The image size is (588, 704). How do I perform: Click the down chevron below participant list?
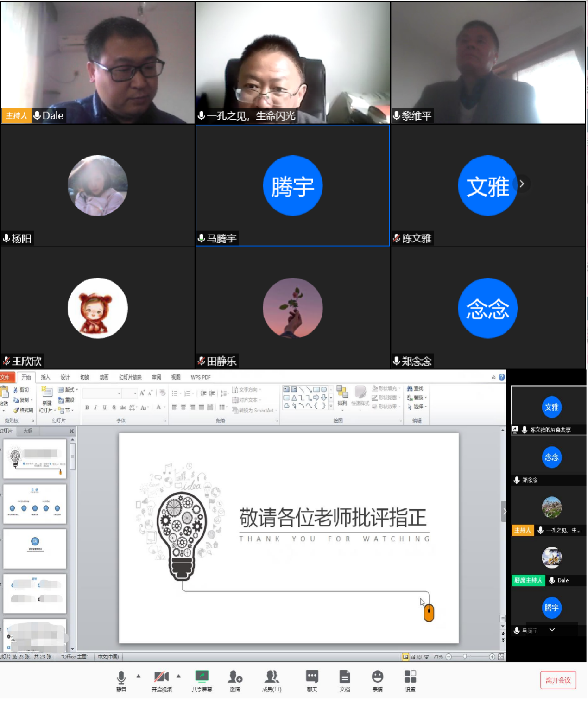(552, 630)
